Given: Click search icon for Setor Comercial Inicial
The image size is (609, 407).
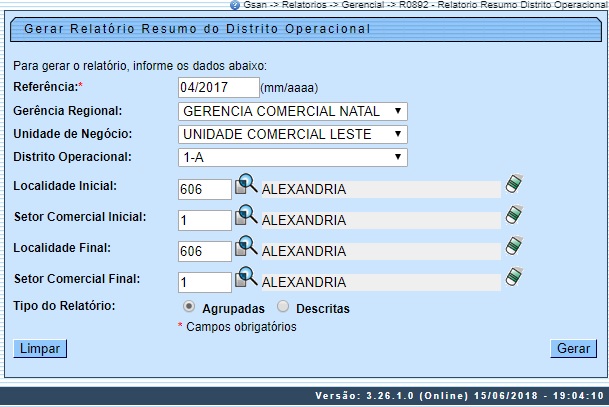Looking at the screenshot, I should [x=246, y=217].
